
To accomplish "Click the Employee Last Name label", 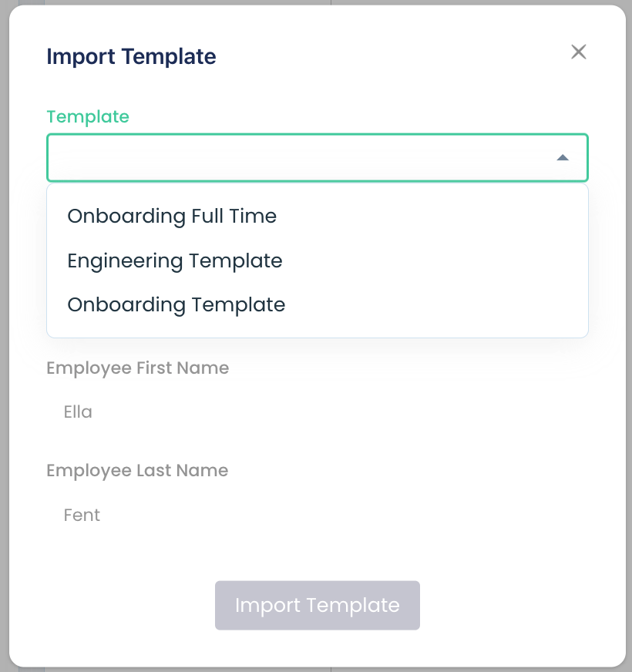I will 137,471.
